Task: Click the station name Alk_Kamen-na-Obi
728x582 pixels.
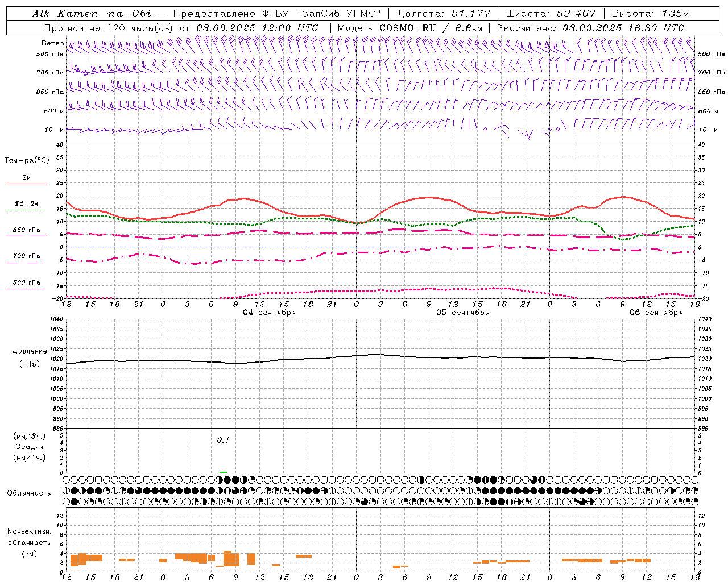Action: tap(91, 14)
